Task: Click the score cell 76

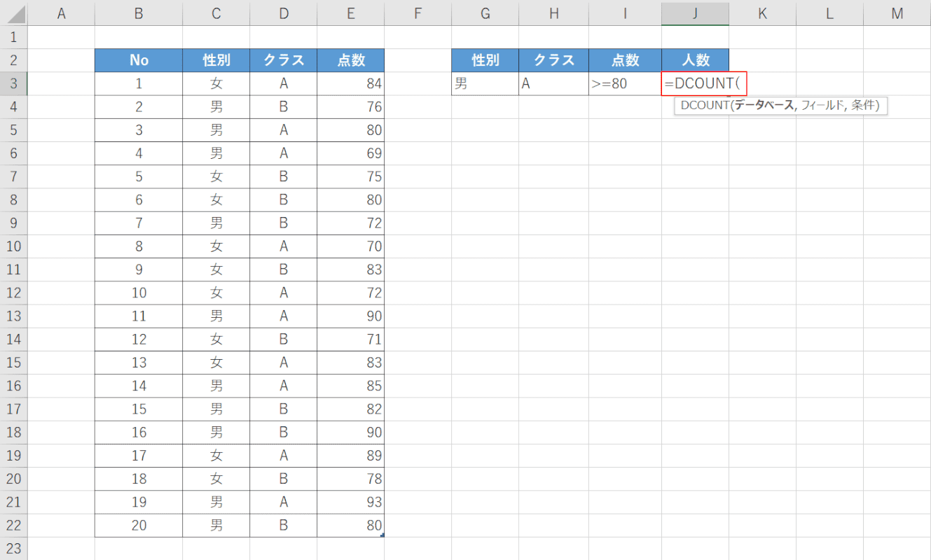Action: click(x=351, y=106)
